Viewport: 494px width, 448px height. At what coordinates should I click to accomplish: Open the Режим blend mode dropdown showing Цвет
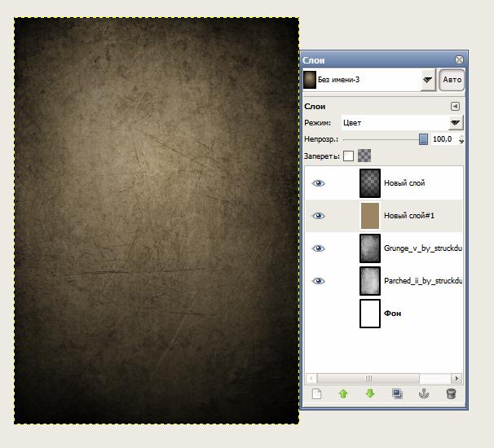(x=402, y=122)
